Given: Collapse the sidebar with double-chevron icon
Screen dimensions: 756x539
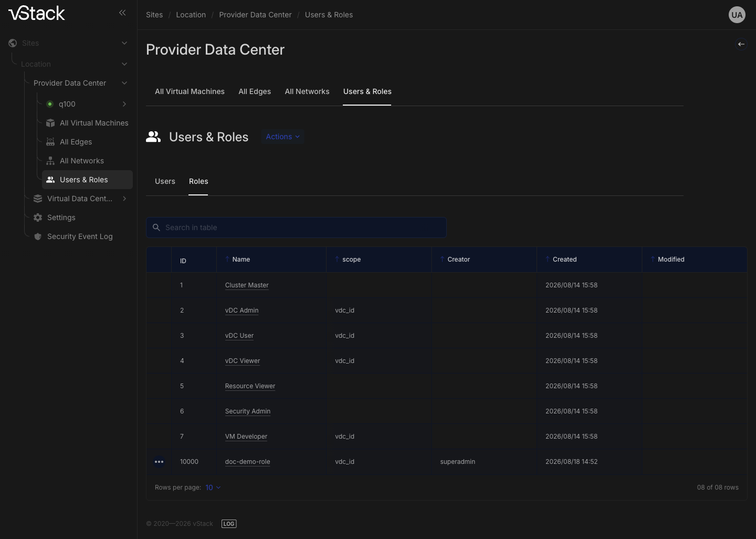Looking at the screenshot, I should [122, 13].
